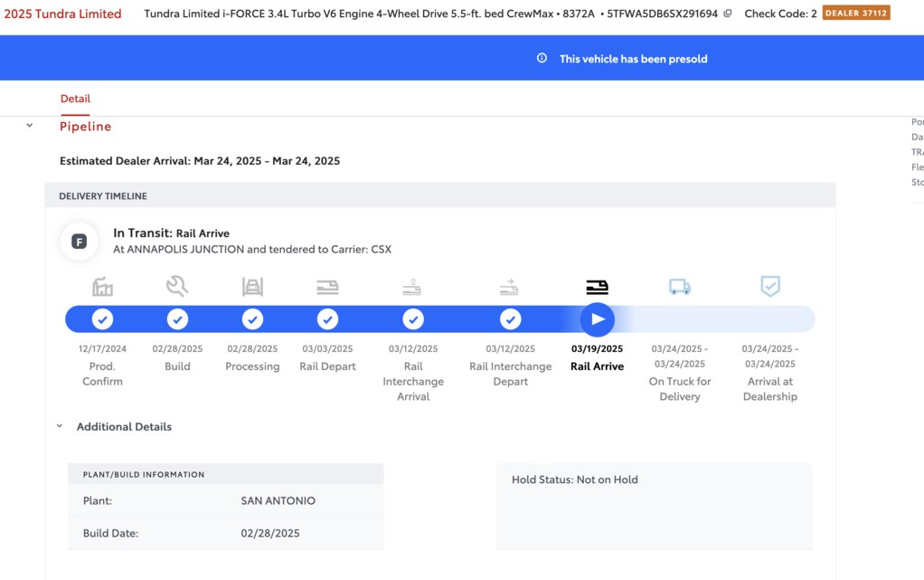924x580 pixels.
Task: Select the Processing checkmark on timeline
Action: click(x=252, y=319)
